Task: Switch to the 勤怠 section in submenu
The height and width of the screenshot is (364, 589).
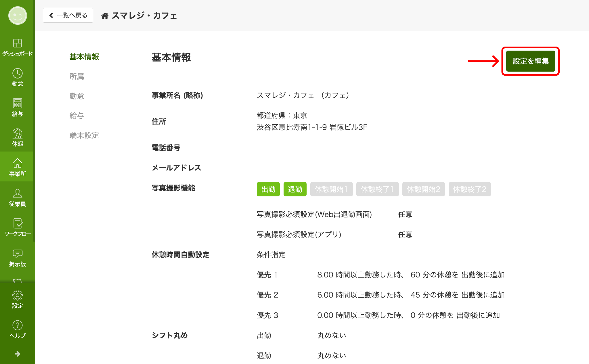Action: tap(77, 96)
